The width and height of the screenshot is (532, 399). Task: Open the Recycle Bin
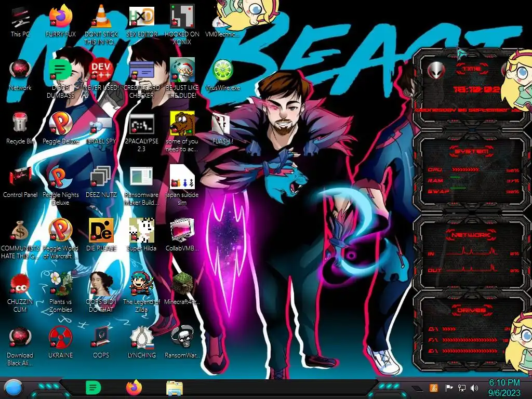20,128
